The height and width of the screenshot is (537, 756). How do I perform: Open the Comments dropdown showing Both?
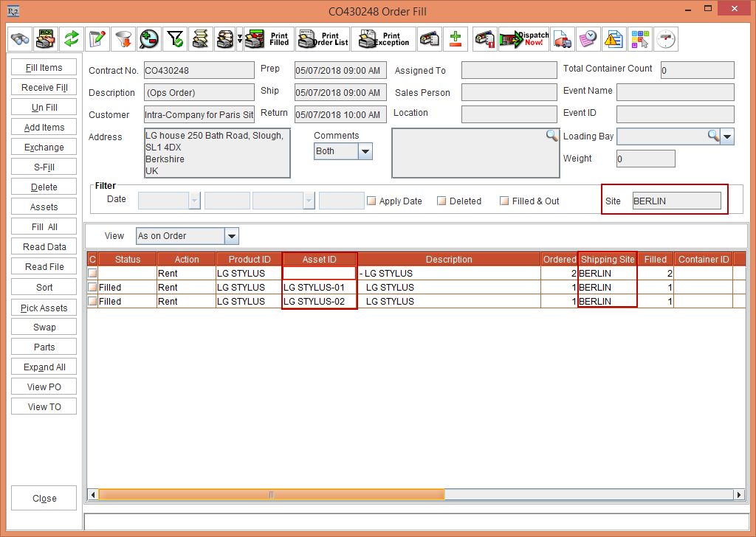coord(365,151)
